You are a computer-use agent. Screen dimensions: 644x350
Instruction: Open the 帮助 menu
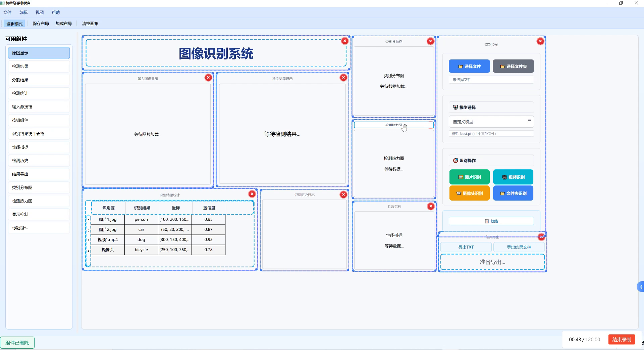[56, 12]
